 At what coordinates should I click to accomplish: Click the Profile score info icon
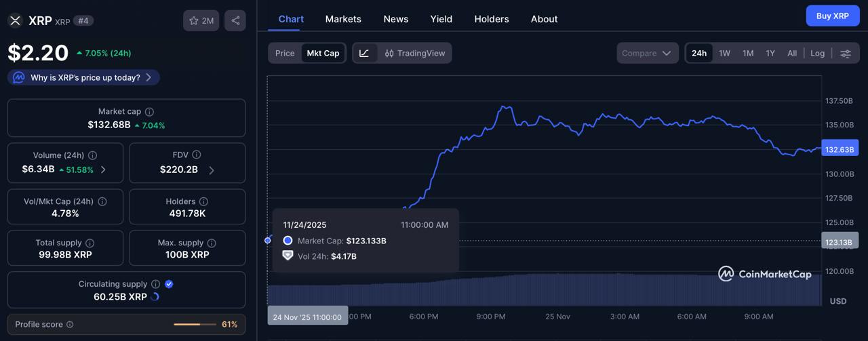point(70,325)
